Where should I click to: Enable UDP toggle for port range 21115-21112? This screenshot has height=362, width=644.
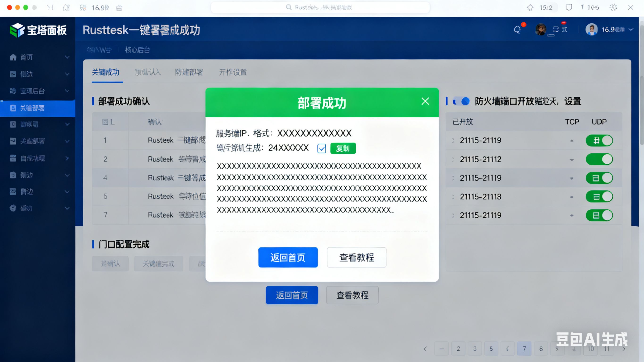(599, 159)
